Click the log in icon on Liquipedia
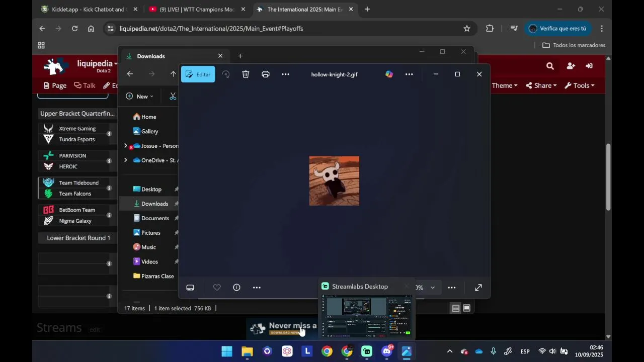The height and width of the screenshot is (362, 644). coord(589,66)
